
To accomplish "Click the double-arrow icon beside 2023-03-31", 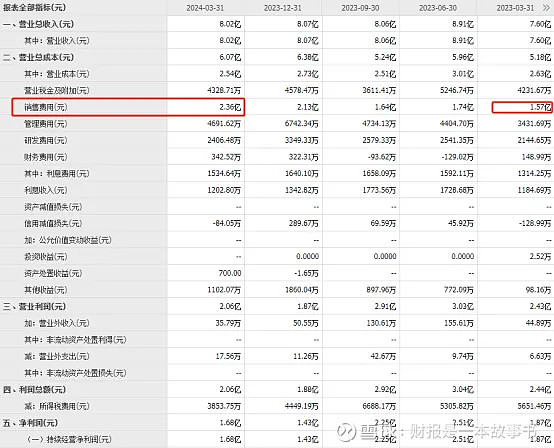I will [x=547, y=8].
